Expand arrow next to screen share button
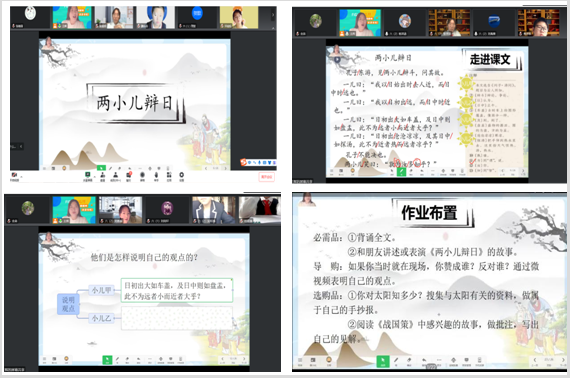The width and height of the screenshot is (575, 378). click(95, 177)
